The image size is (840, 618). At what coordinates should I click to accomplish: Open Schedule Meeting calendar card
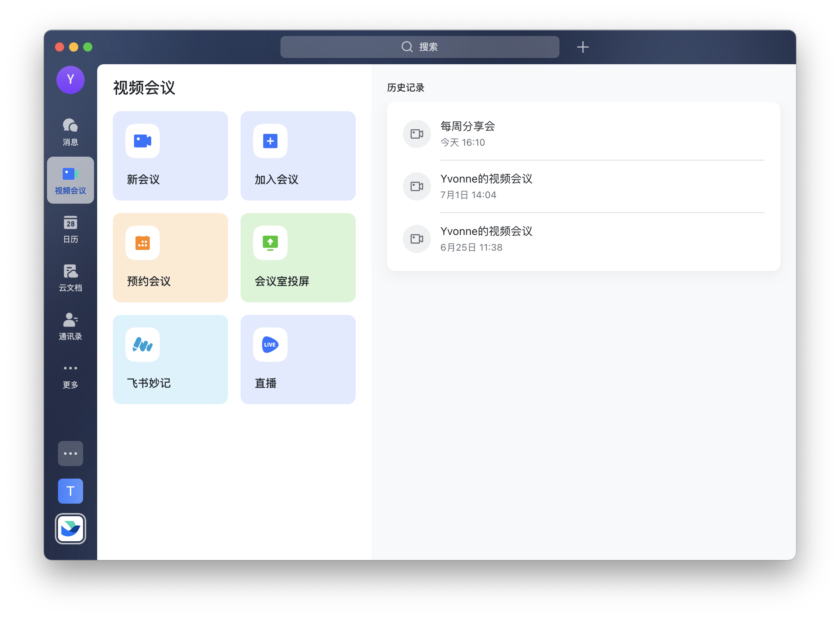[170, 257]
